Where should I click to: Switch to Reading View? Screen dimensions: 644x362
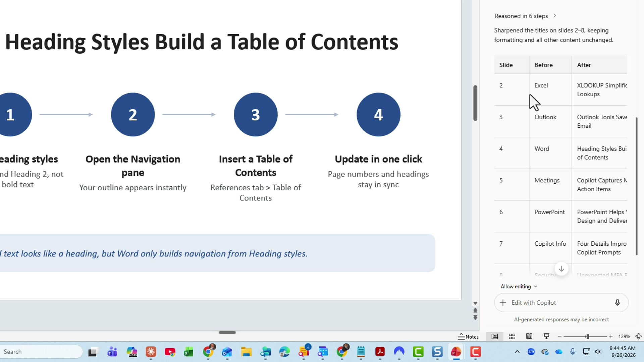coord(529,337)
